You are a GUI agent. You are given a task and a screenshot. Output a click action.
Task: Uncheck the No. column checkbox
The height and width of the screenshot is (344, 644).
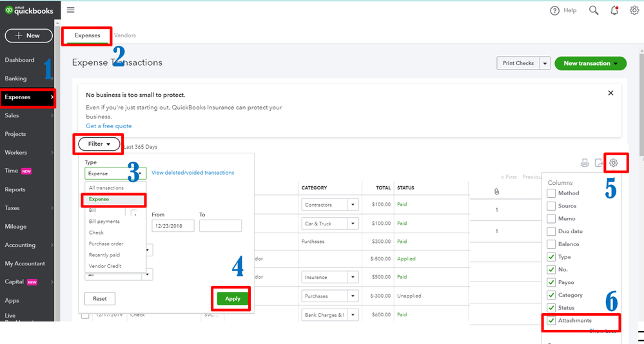551,270
